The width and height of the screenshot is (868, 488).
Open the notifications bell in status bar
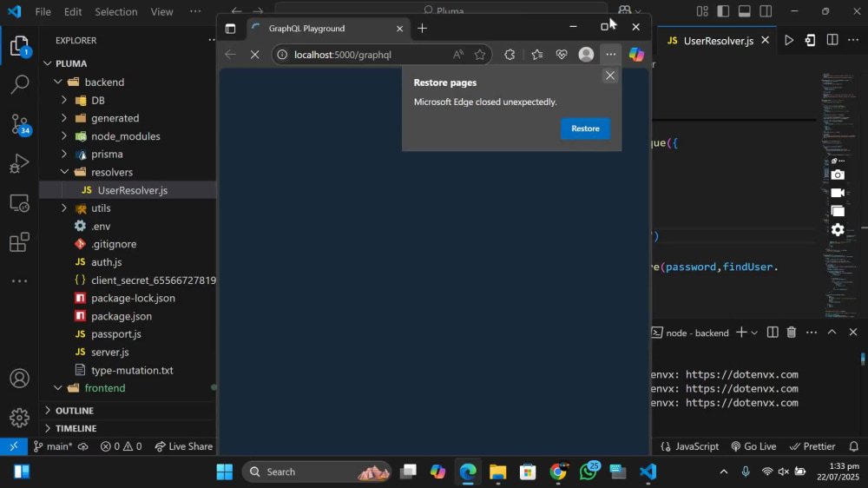click(x=854, y=446)
